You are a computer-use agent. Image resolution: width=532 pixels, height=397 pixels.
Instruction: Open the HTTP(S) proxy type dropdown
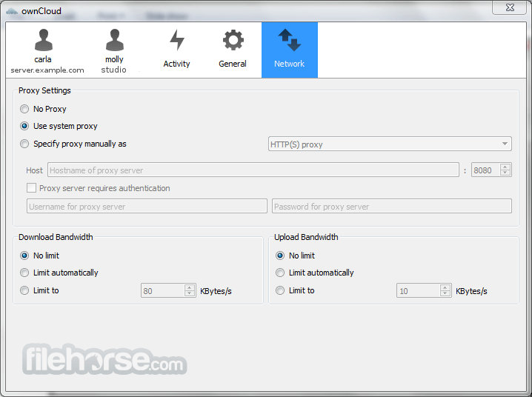[390, 144]
